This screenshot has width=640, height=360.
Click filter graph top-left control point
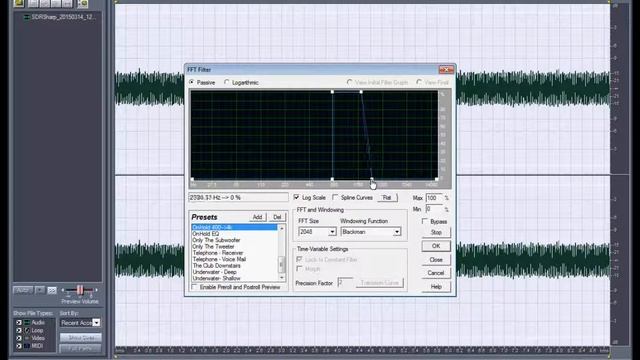click(x=332, y=92)
